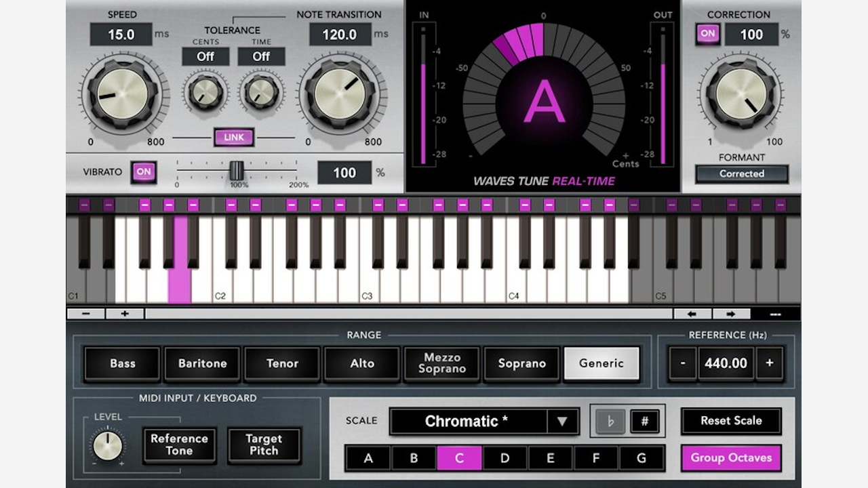Turn the Note Transition knob

337,95
